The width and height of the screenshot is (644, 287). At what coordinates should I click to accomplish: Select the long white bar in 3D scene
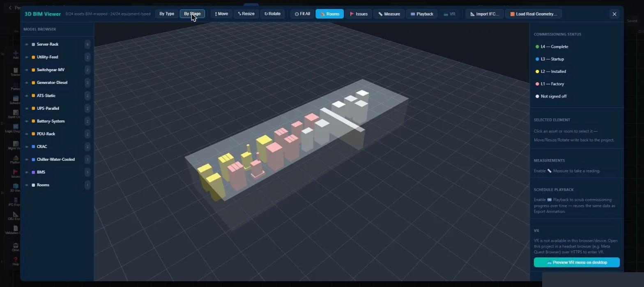click(x=342, y=120)
